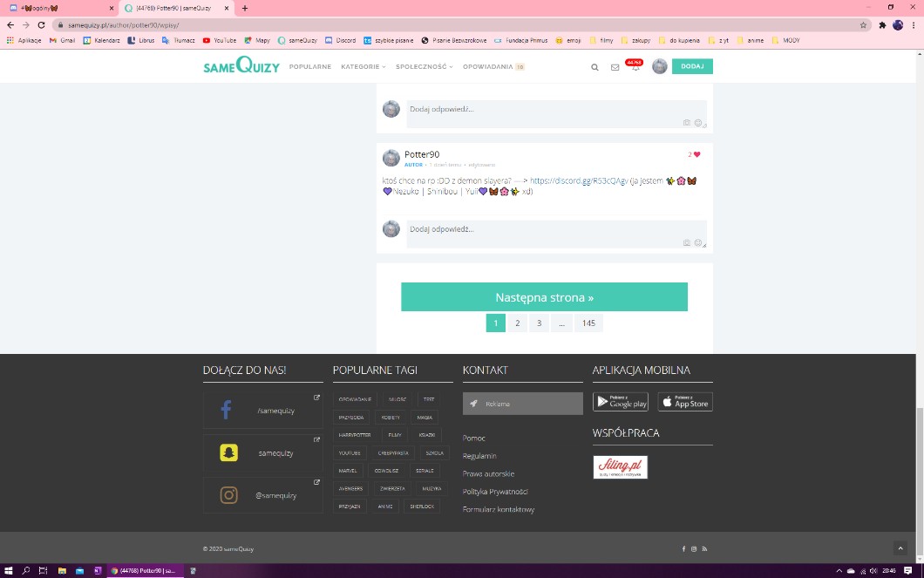Screen dimensions: 924x578
Task: Go to page 145 in pagination
Action: (588, 323)
